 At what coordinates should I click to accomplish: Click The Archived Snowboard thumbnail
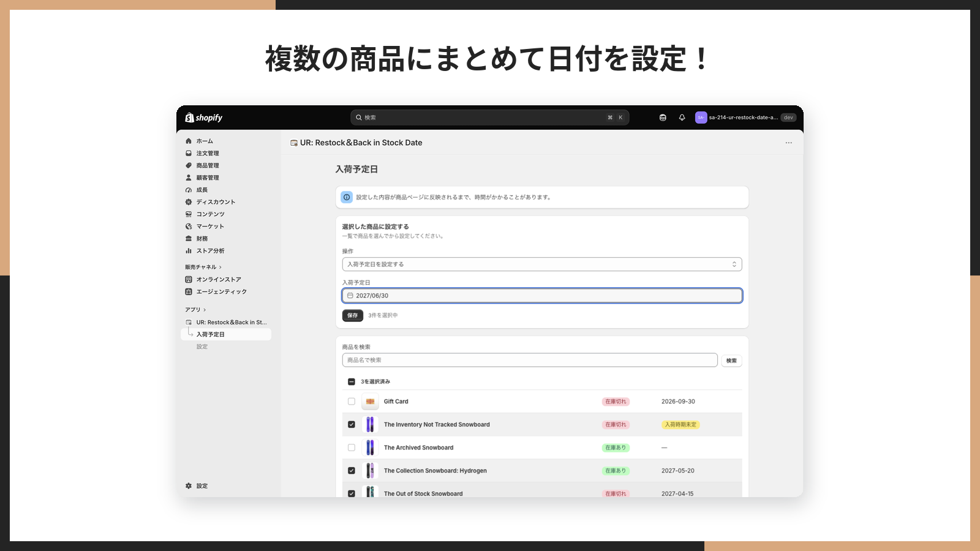370,448
